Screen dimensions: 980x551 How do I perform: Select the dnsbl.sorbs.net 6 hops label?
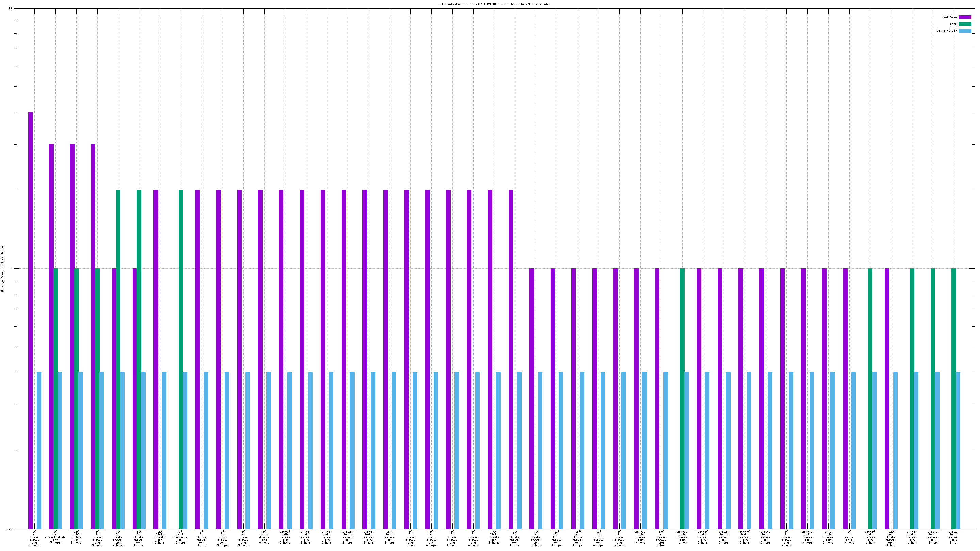click(76, 537)
